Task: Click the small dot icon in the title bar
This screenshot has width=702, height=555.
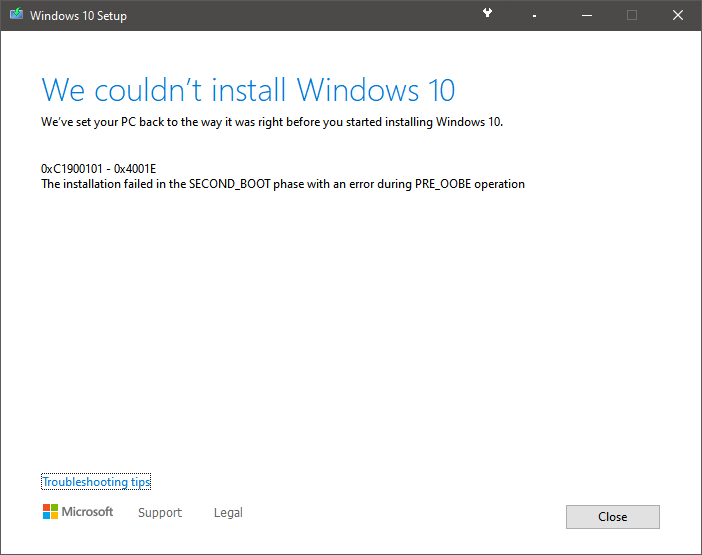Action: 535,16
